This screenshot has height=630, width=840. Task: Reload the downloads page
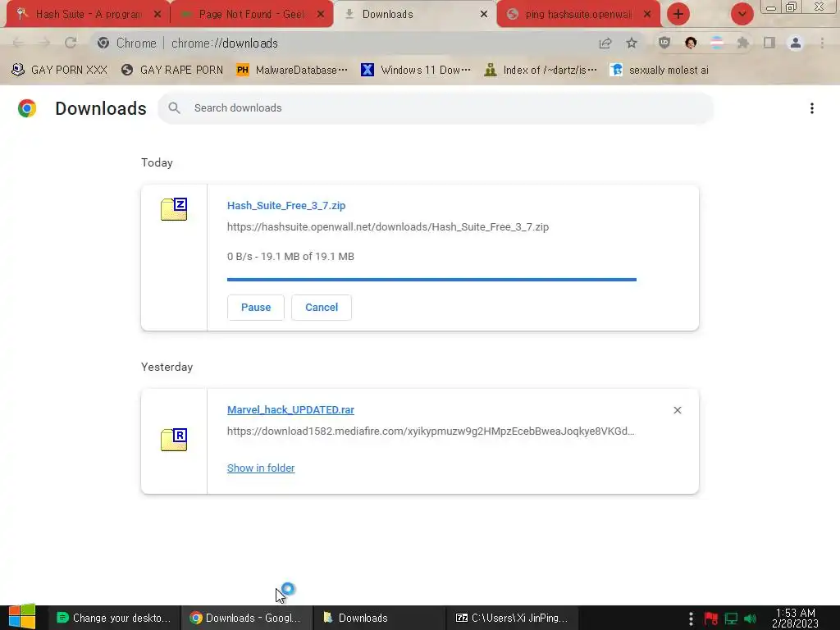pos(71,43)
